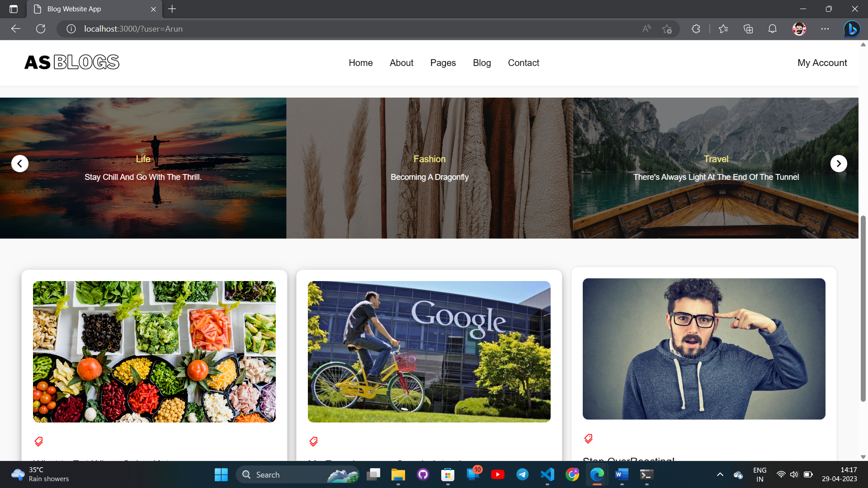868x488 pixels.
Task: Click the browser address bar
Action: pyautogui.click(x=316, y=29)
